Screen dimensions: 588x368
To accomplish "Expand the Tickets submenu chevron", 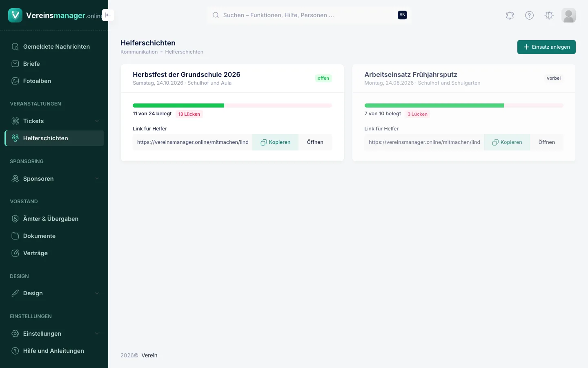I will click(x=97, y=121).
